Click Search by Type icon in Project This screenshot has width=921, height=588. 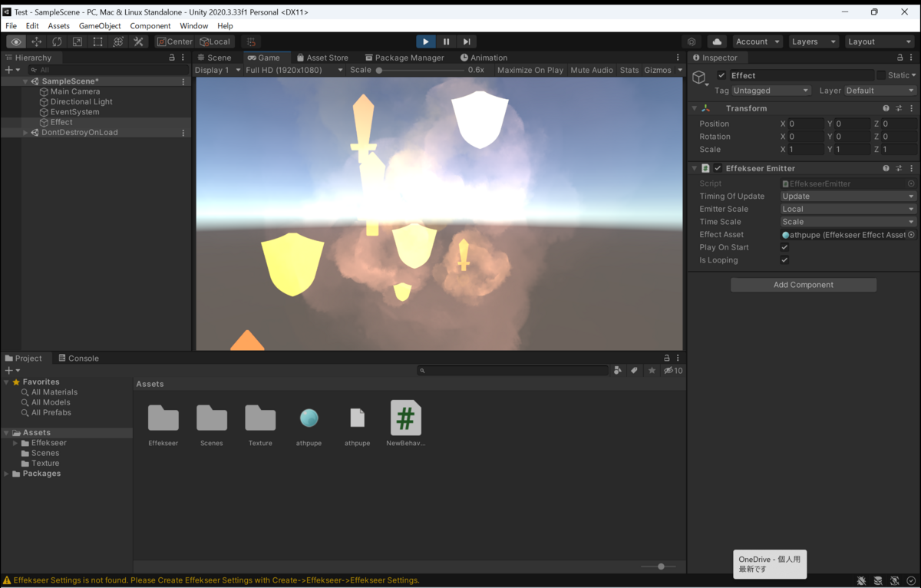point(618,370)
